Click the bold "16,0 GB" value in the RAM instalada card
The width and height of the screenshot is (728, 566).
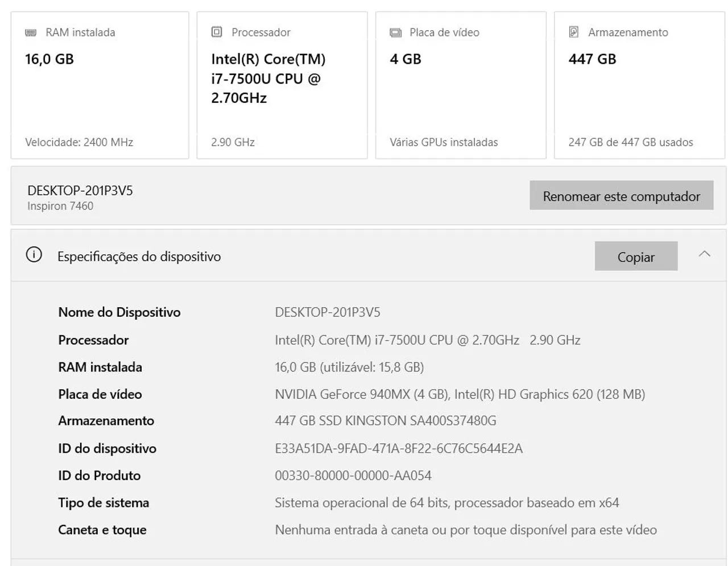tap(49, 59)
